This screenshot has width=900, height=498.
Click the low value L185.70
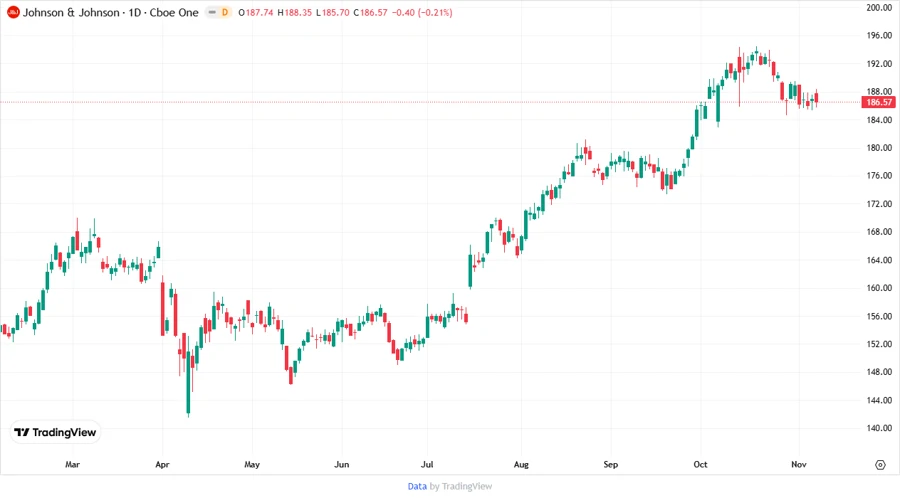tap(333, 12)
